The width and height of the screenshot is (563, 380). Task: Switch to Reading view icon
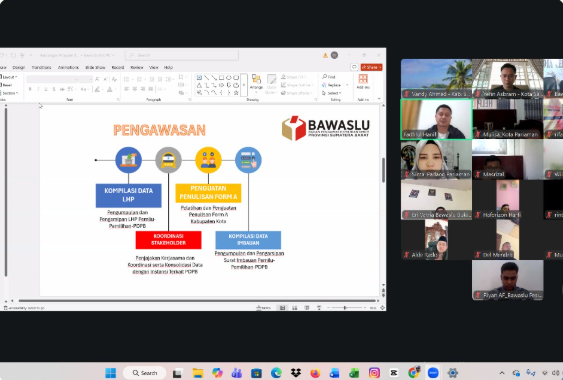coord(307,308)
